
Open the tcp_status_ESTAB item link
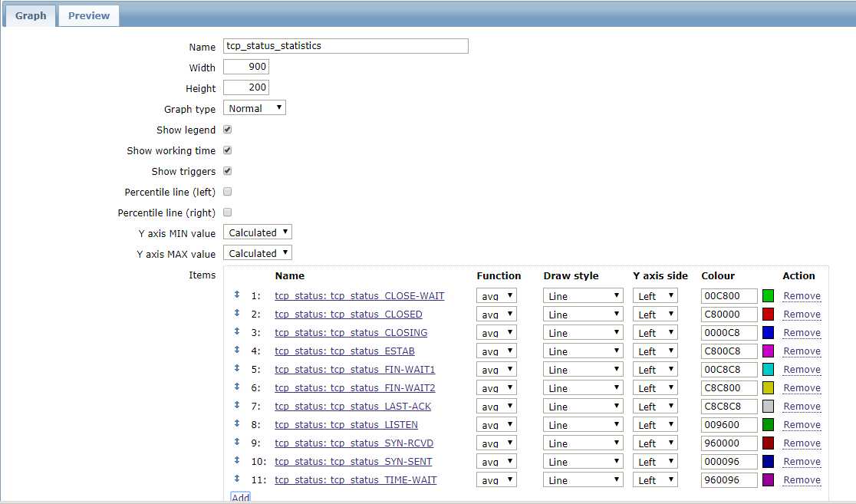[344, 351]
